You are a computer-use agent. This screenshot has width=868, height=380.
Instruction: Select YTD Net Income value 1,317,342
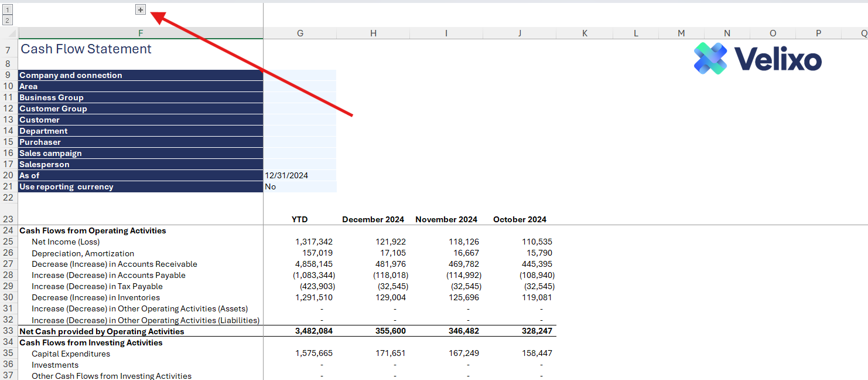pyautogui.click(x=314, y=242)
